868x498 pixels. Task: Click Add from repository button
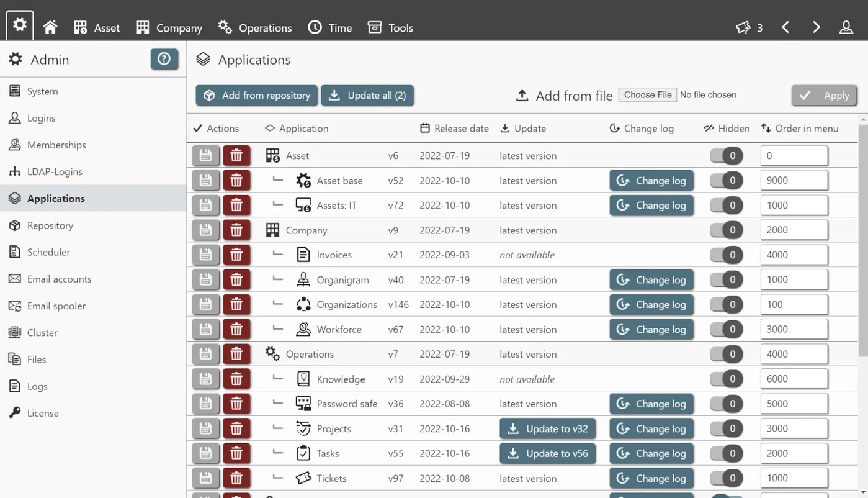pyautogui.click(x=257, y=95)
